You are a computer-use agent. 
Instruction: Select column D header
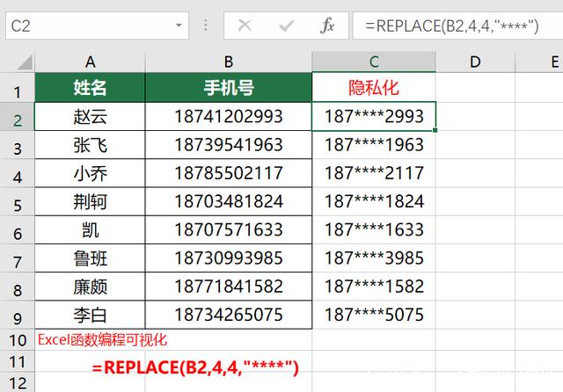point(474,62)
